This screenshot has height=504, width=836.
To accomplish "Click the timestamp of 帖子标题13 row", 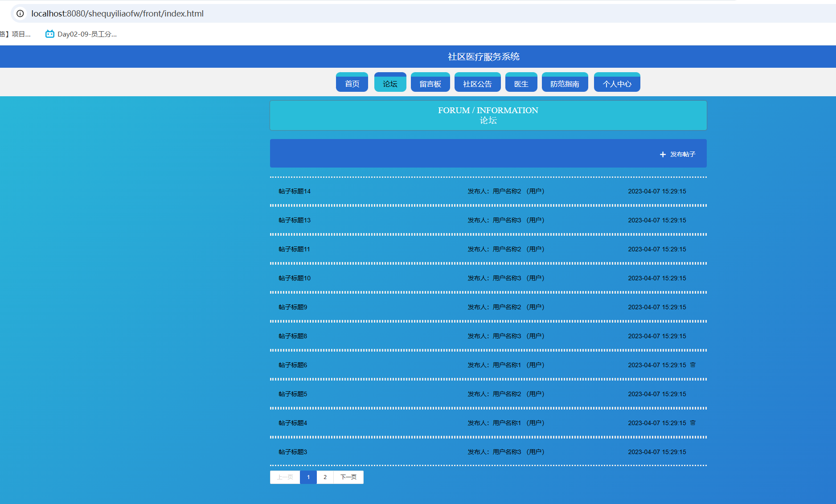I will [657, 220].
